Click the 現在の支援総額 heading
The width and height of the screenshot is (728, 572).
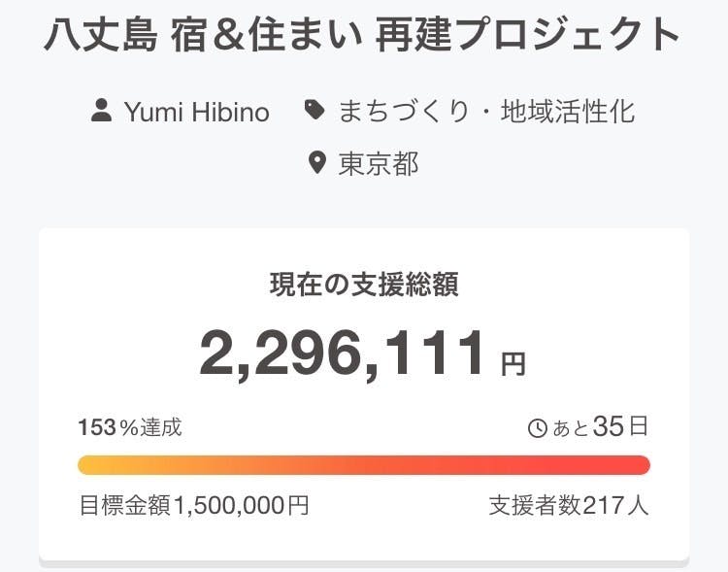(x=364, y=286)
